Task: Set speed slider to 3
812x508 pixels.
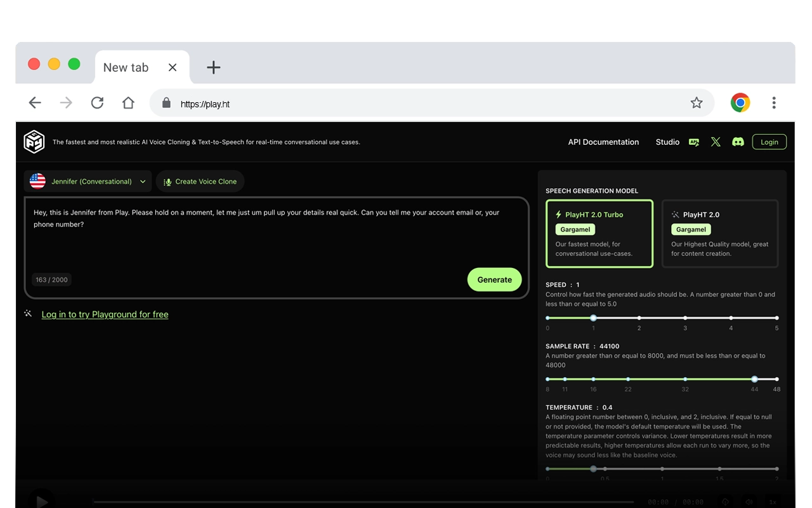Action: coord(685,317)
